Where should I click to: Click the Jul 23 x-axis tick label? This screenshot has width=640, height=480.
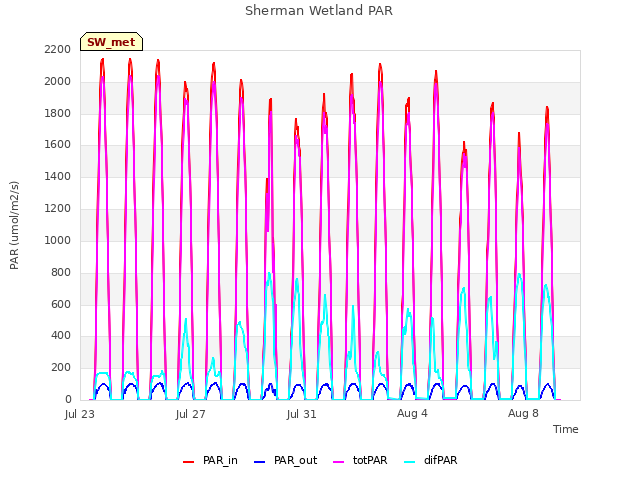[80, 414]
